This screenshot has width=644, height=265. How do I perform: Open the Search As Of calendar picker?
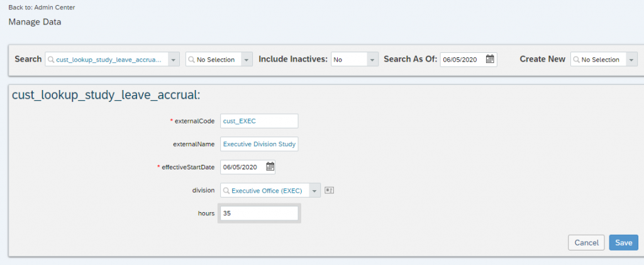(489, 60)
